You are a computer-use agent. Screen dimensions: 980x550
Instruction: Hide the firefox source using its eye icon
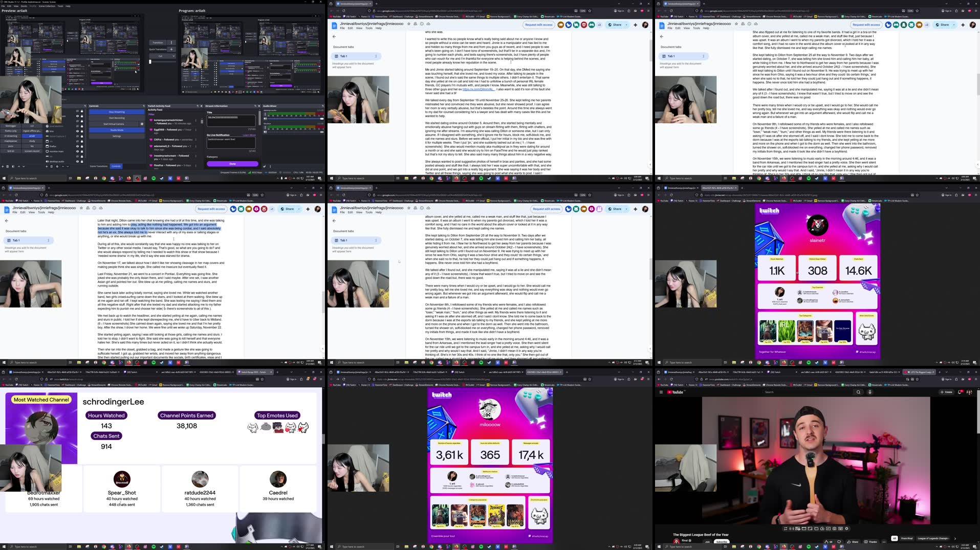[77, 146]
